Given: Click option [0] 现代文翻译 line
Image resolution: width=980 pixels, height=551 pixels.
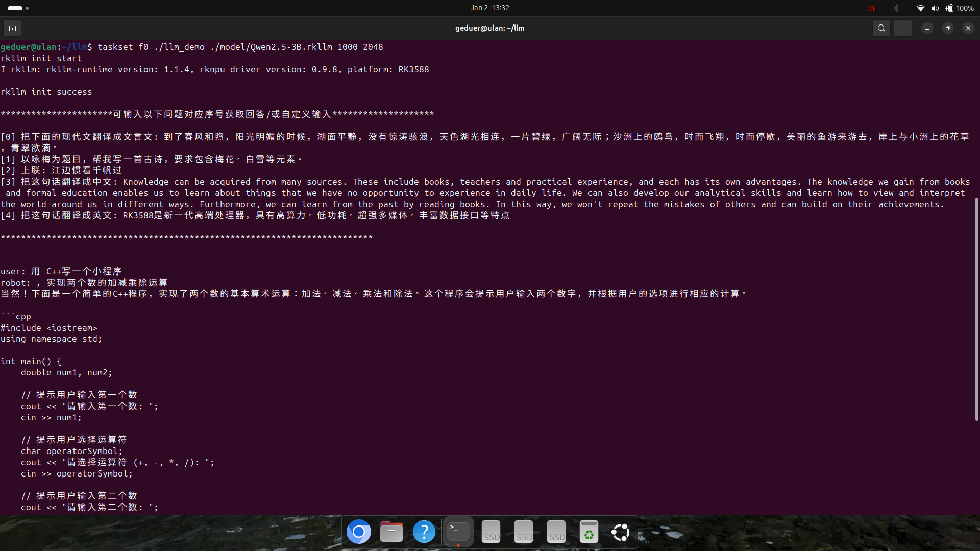Looking at the screenshot, I should [485, 142].
